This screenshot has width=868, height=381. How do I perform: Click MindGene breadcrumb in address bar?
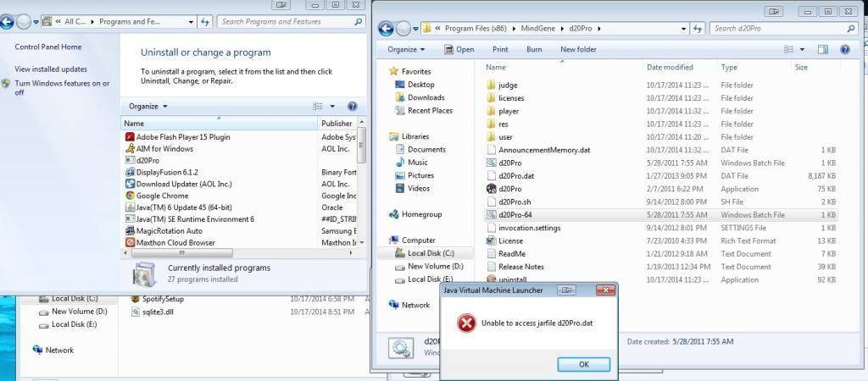pos(537,28)
